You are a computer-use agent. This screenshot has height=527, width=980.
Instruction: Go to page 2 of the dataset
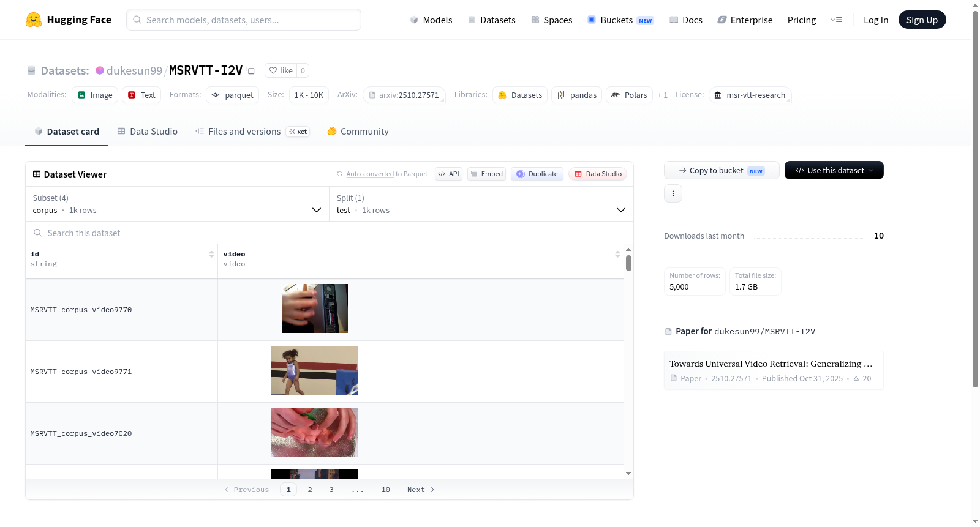click(310, 490)
